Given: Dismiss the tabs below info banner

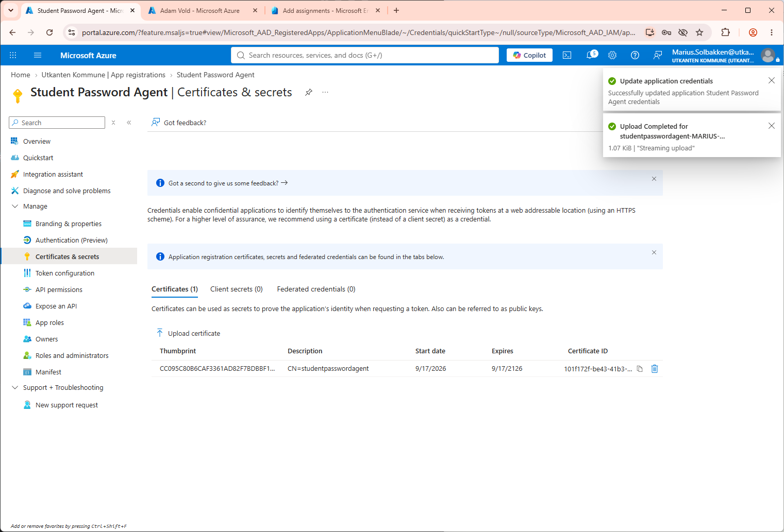Looking at the screenshot, I should [654, 252].
